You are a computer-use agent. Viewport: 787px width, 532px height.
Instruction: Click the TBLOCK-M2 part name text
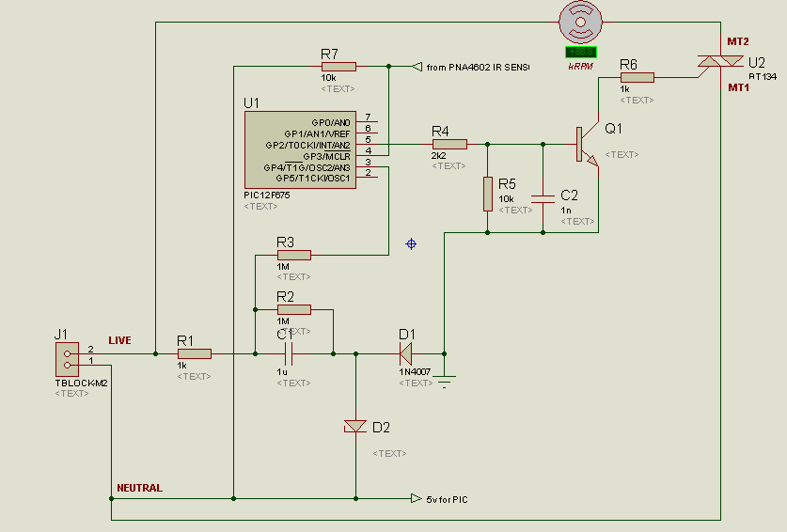81,383
